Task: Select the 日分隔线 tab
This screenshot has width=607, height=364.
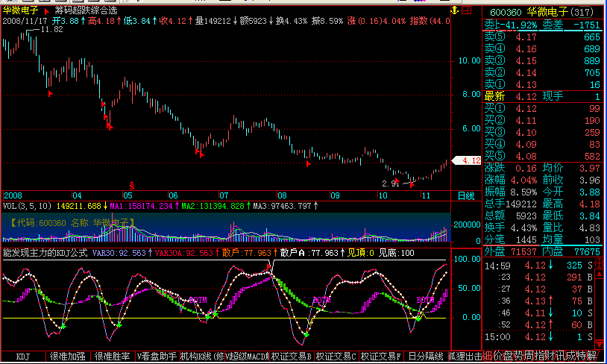Action: 426,357
